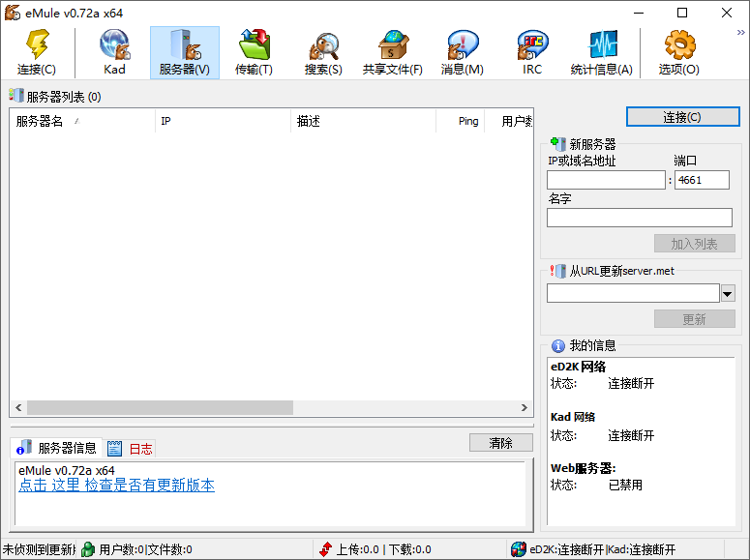Click the horizontal scrollbar left arrow
Viewport: 750px width, 560px height.
click(18, 407)
